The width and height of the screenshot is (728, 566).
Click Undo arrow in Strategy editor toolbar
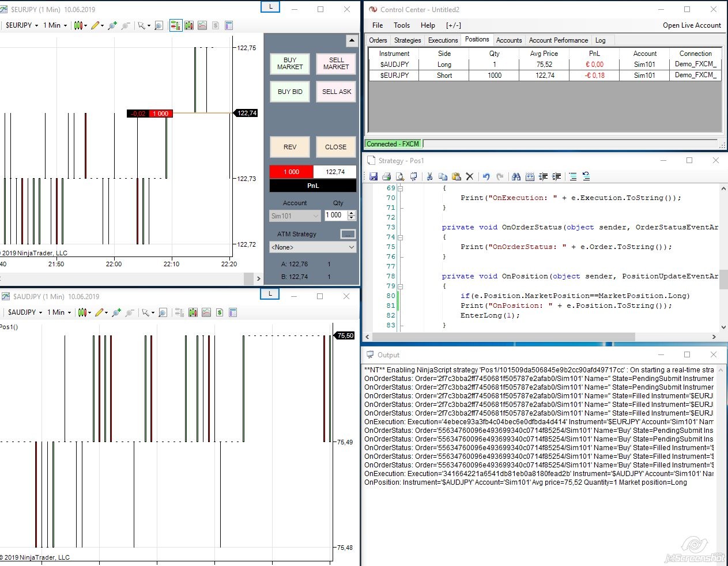coord(486,176)
